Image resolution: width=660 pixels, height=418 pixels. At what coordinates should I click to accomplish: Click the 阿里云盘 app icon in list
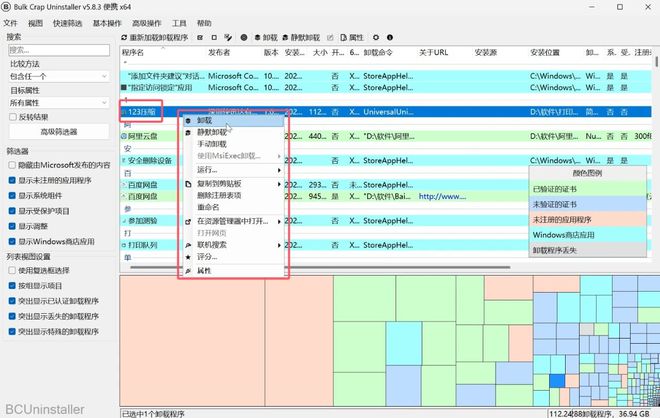pyautogui.click(x=124, y=136)
